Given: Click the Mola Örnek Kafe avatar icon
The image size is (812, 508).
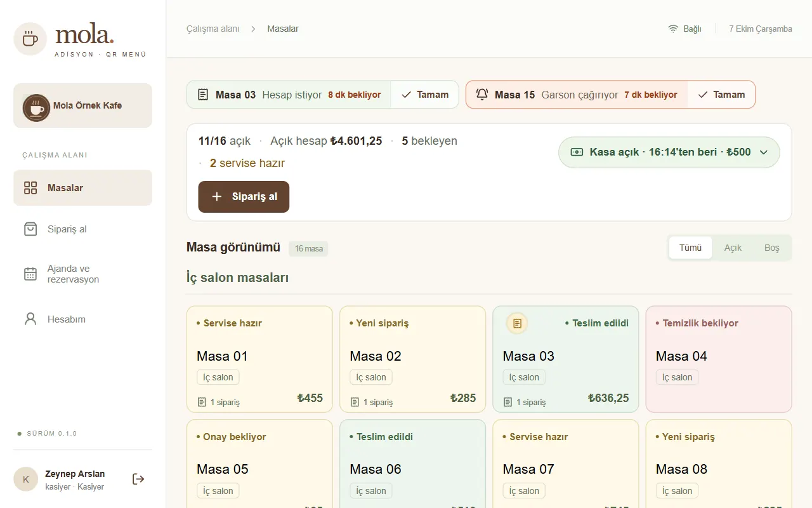Looking at the screenshot, I should click(36, 108).
